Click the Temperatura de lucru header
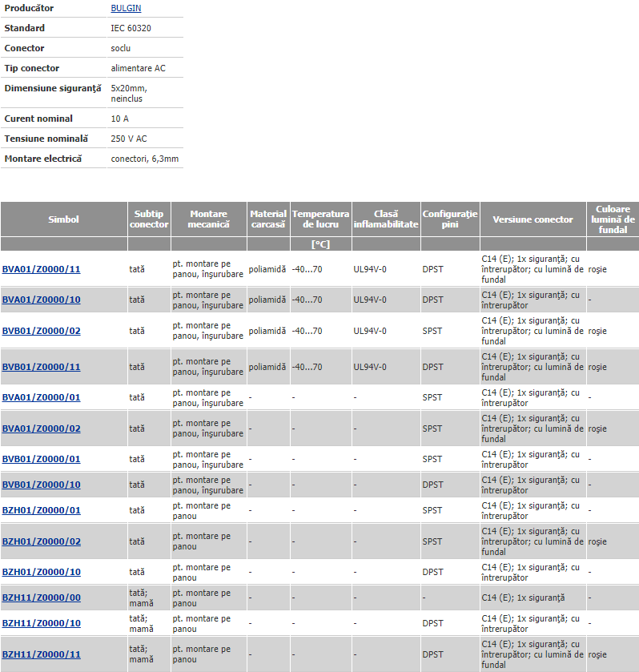 tap(320, 219)
